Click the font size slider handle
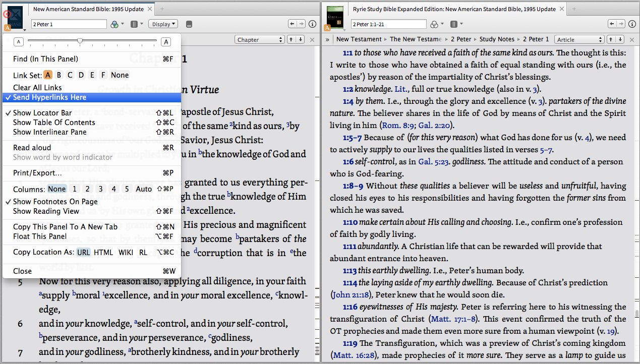 80,41
